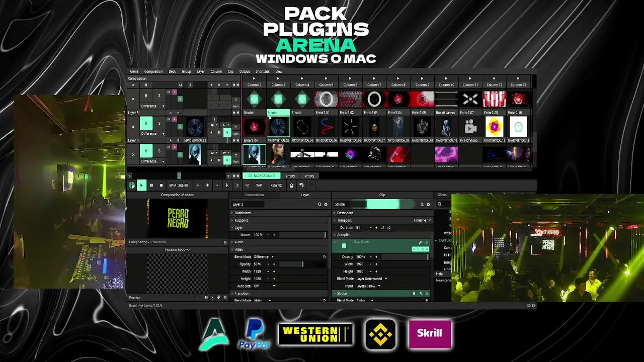
Task: Trigger the FY HD Video camera clip
Action: coord(470,127)
